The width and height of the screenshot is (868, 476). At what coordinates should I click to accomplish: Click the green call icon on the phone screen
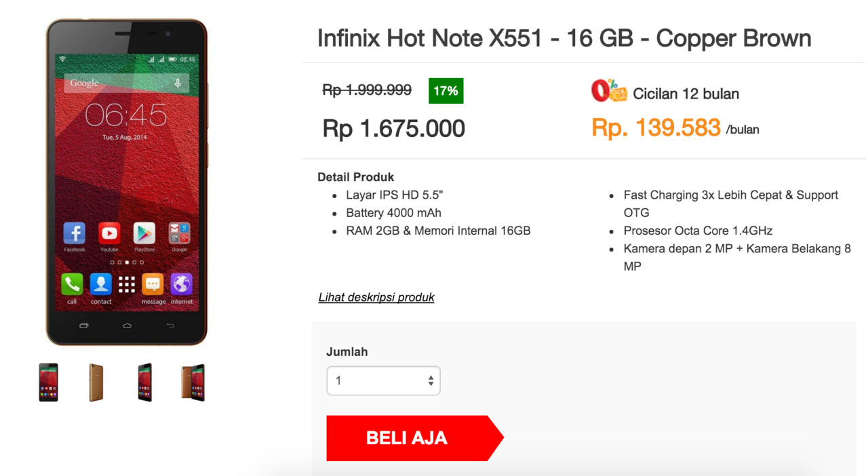[x=72, y=284]
